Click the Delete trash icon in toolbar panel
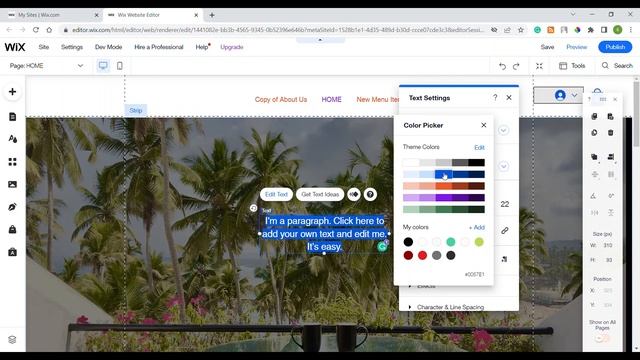The height and width of the screenshot is (360, 640). [x=611, y=133]
